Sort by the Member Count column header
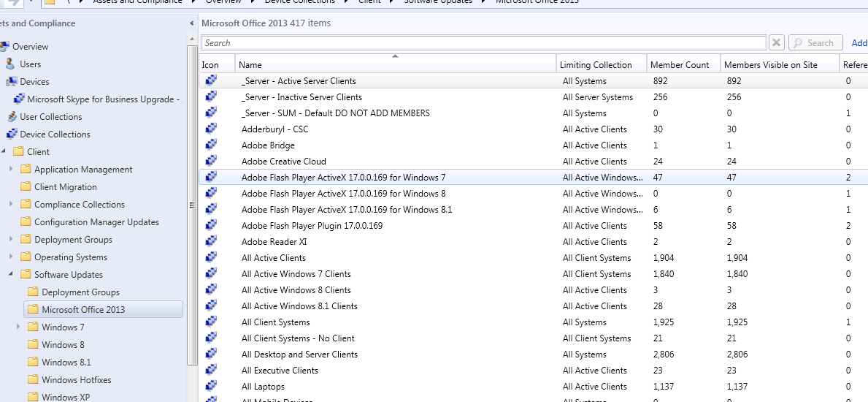Image resolution: width=868 pixels, height=402 pixels. point(683,64)
